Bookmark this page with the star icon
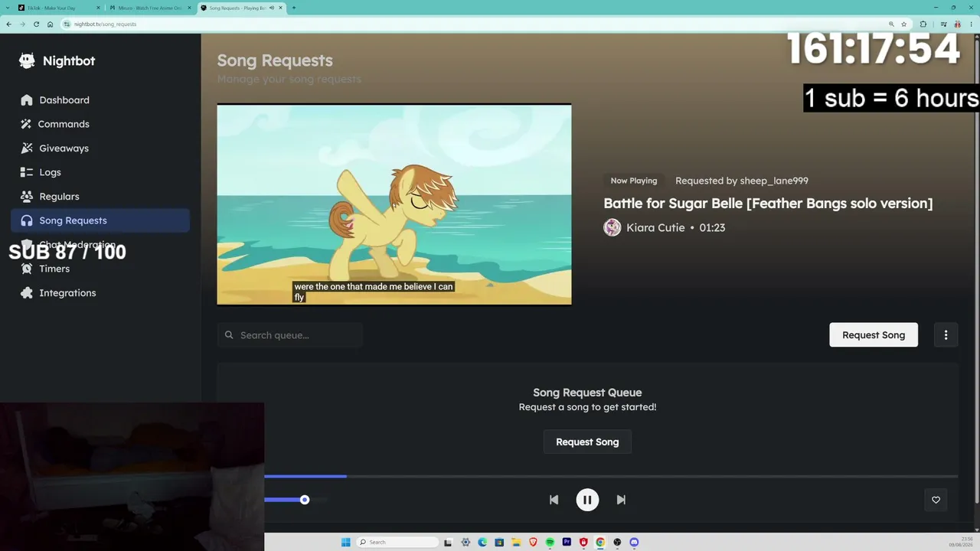The height and width of the screenshot is (551, 980). coord(904,24)
